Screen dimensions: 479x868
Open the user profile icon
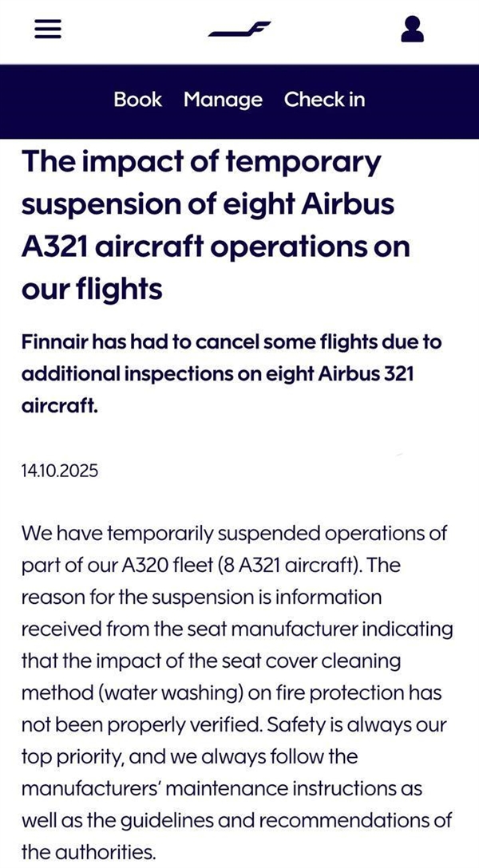[x=412, y=30]
